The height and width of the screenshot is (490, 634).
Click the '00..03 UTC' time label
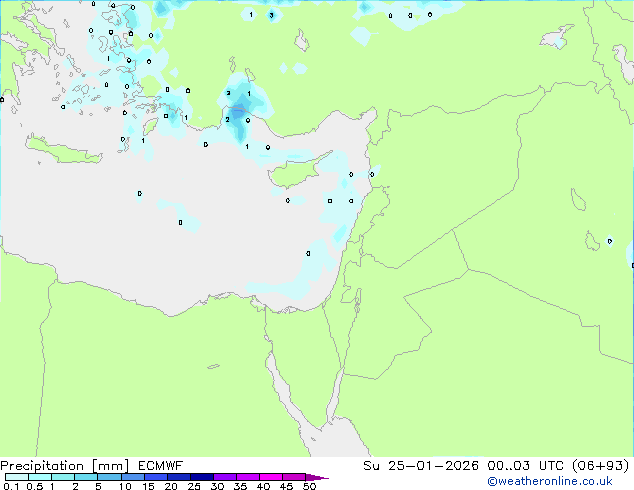click(x=525, y=466)
